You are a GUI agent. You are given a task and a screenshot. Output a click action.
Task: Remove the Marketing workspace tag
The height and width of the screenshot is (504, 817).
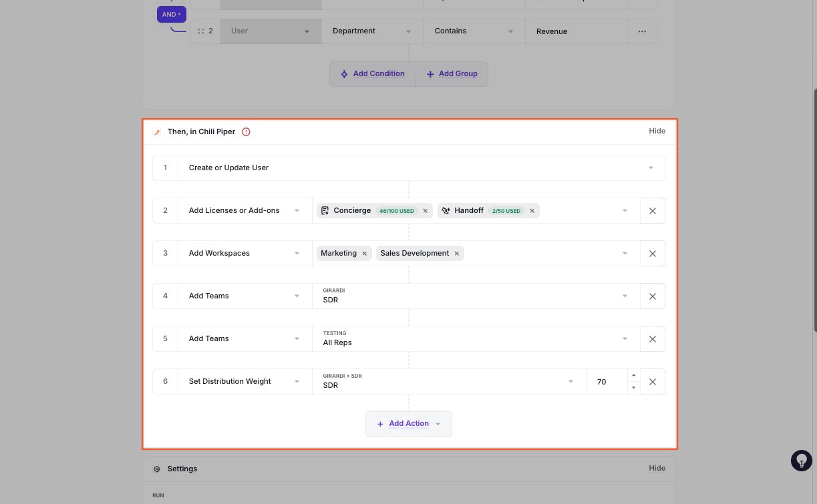point(365,254)
